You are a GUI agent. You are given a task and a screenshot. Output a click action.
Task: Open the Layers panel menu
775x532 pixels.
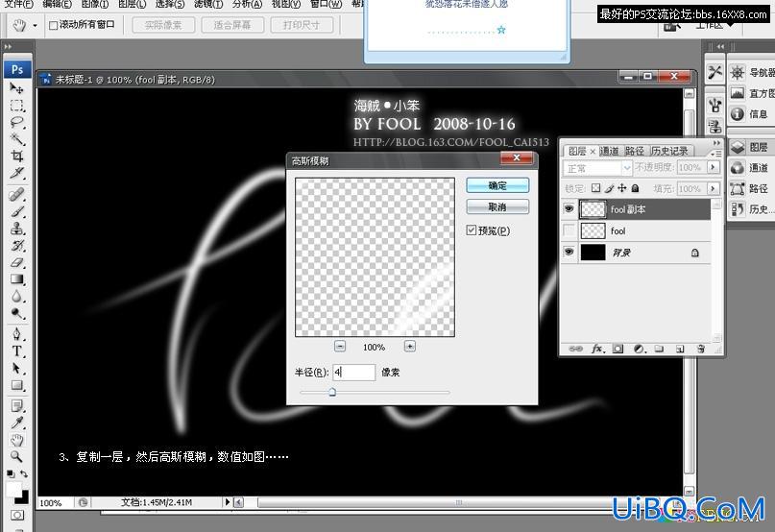pos(715,154)
